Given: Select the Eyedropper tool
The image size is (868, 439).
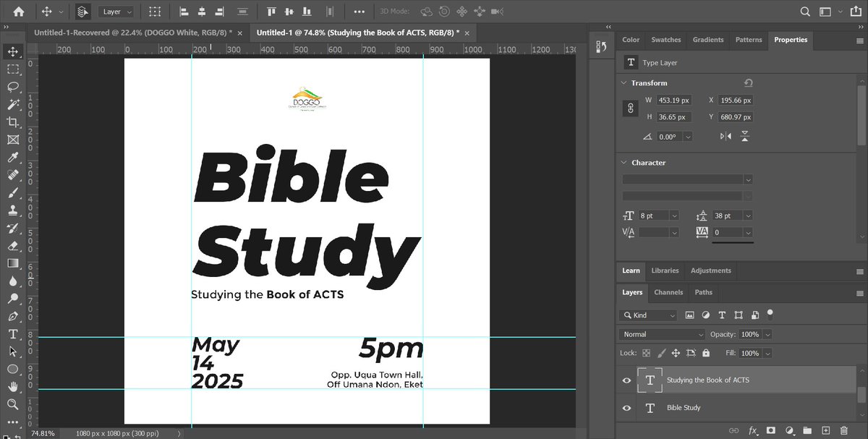Looking at the screenshot, I should 13,158.
